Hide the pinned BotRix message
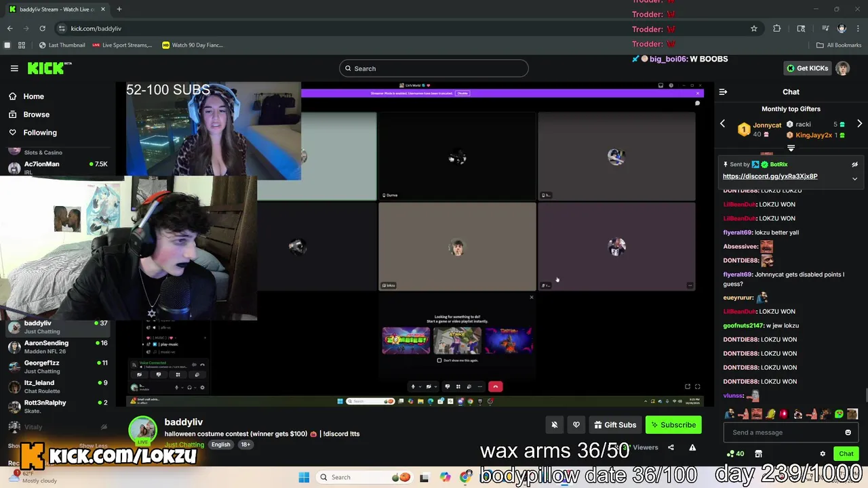This screenshot has height=488, width=868. (854, 164)
